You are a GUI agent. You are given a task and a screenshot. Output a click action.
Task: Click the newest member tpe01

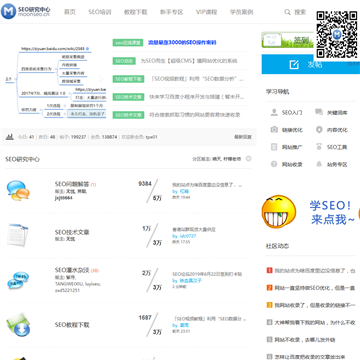tap(151, 137)
